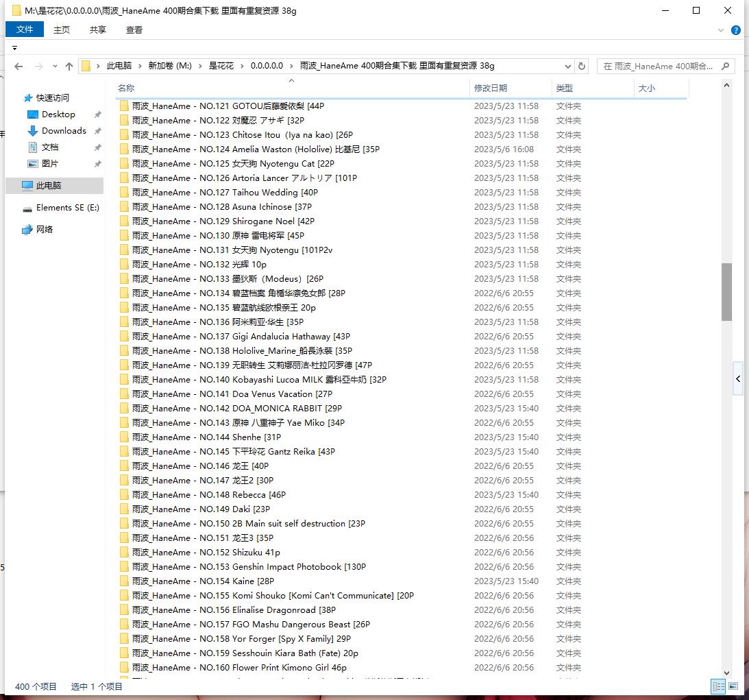Screen dimensions: 749x700
Task: Open the quick access toolbar dropdown
Action: pos(15,48)
